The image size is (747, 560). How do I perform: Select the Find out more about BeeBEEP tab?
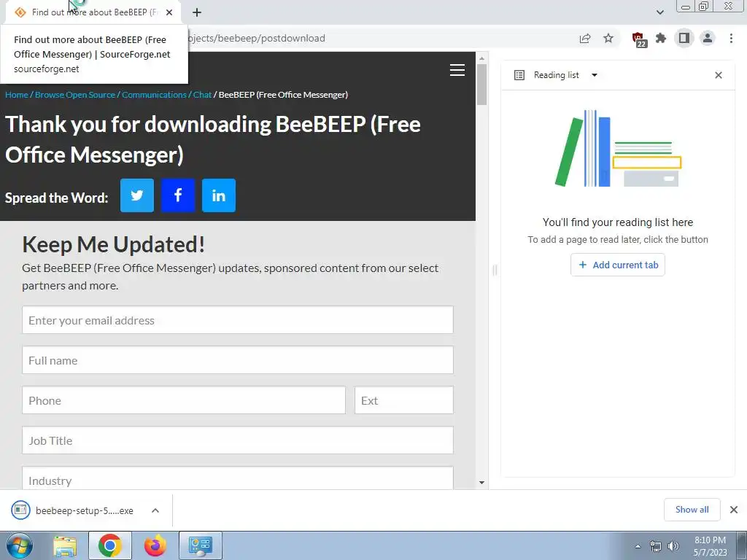pos(93,12)
